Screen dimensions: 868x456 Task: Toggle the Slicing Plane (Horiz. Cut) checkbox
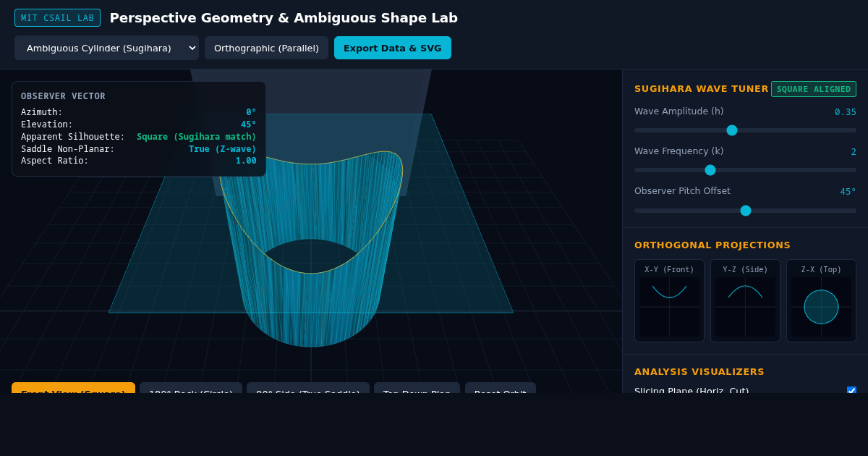pos(851,391)
